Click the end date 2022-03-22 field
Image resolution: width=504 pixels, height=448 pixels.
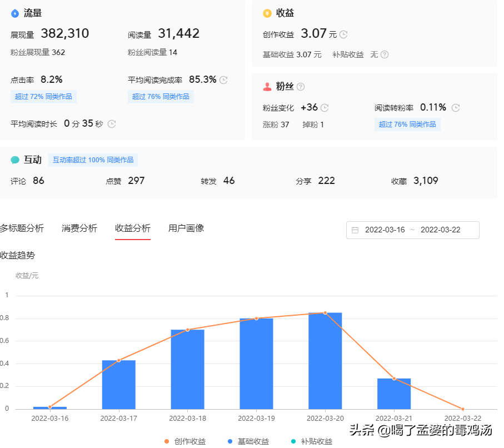pyautogui.click(x=440, y=230)
